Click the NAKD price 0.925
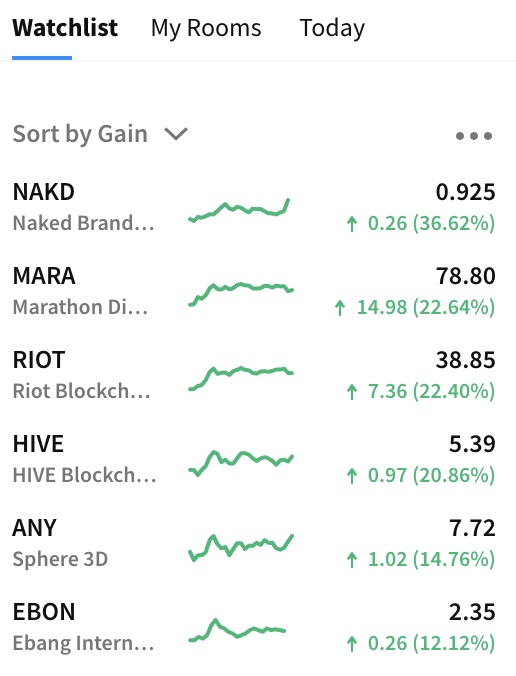 [466, 192]
